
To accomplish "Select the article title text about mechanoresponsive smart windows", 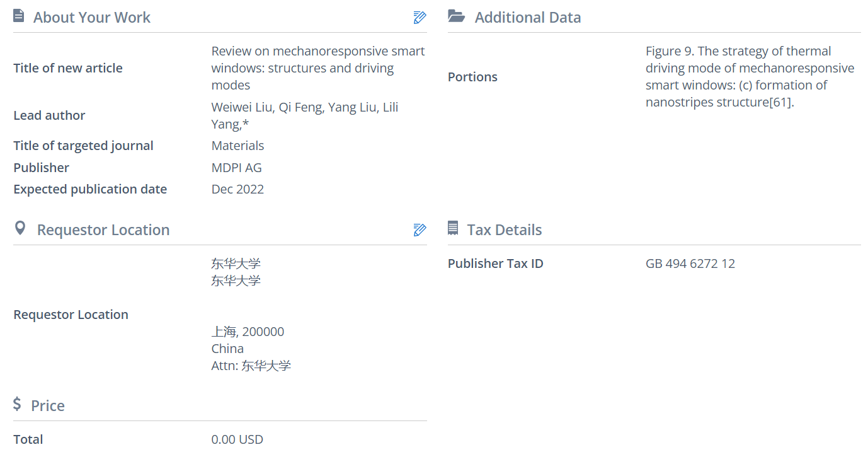I will 317,68.
